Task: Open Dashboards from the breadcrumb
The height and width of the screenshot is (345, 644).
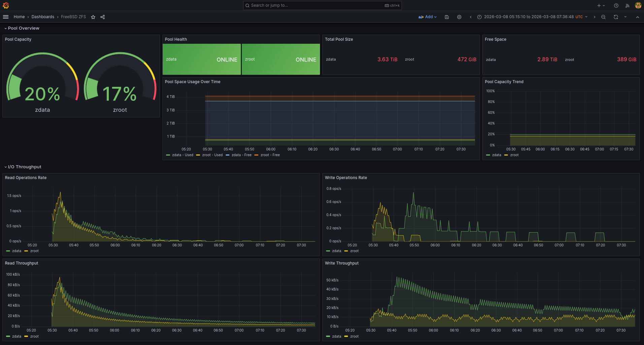Action: tap(43, 17)
